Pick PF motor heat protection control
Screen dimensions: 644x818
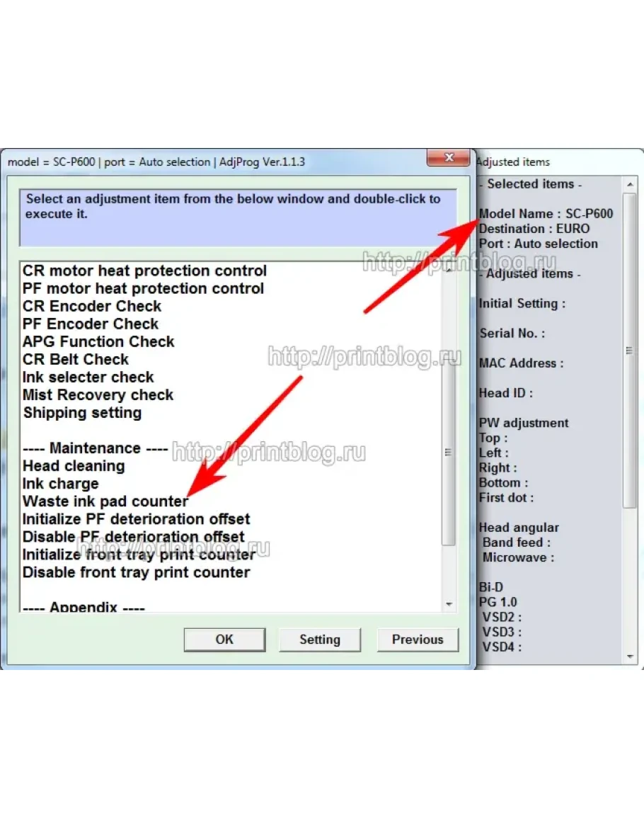coord(143,289)
